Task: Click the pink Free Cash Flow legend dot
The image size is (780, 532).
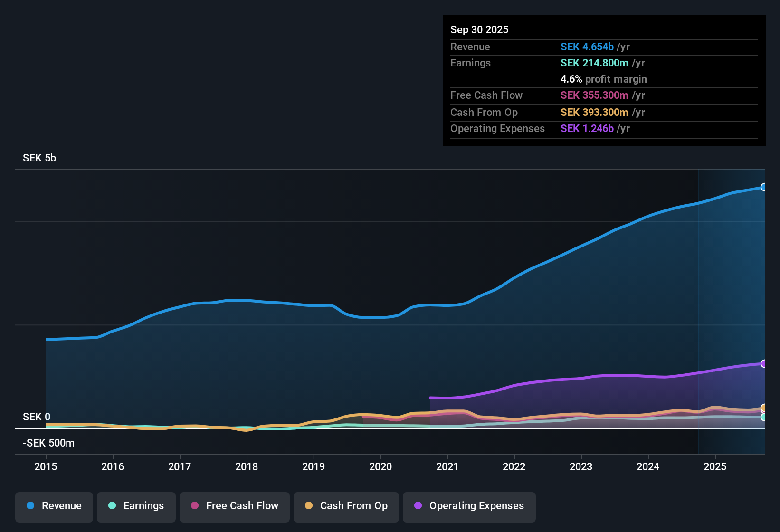Action: click(194, 506)
